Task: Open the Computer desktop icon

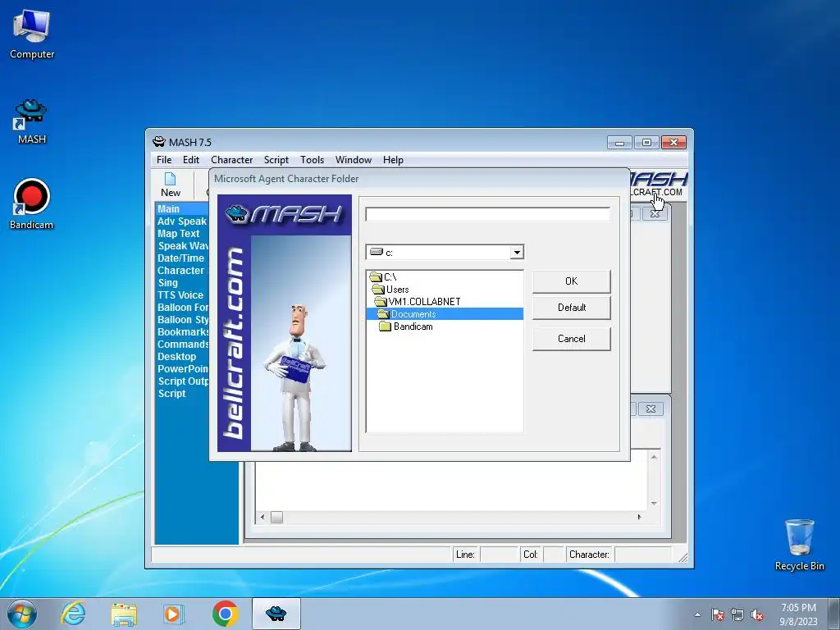Action: [x=32, y=34]
